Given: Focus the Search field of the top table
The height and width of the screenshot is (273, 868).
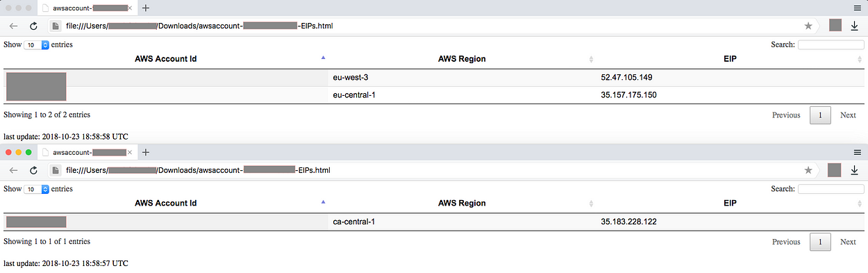Looking at the screenshot, I should tap(831, 44).
